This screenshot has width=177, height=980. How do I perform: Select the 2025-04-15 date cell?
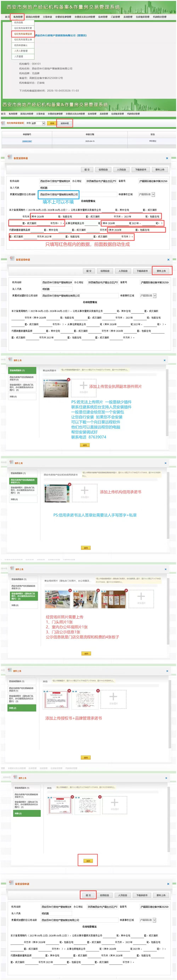(90, 141)
